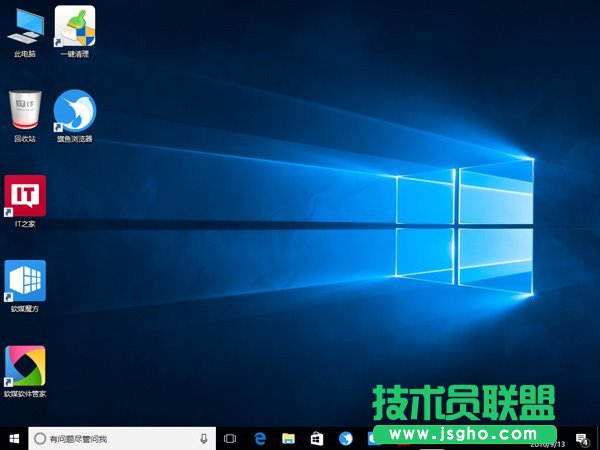The image size is (600, 450).
Task: Click the taskbar icon right of 旗鱼浏览器
Action: (x=374, y=438)
